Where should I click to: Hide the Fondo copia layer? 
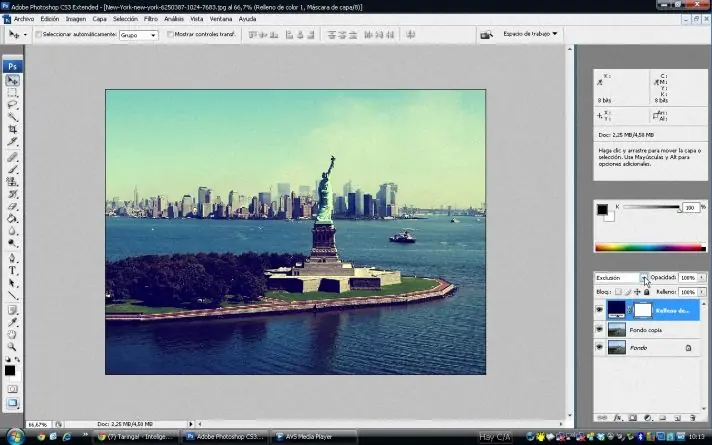tap(600, 329)
